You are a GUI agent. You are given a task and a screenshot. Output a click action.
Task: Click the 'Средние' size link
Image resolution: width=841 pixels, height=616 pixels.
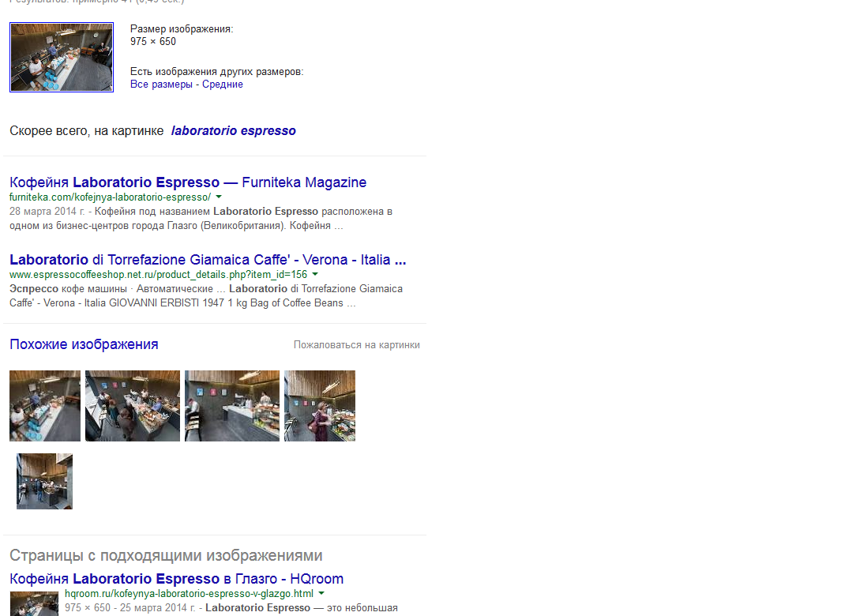(223, 85)
